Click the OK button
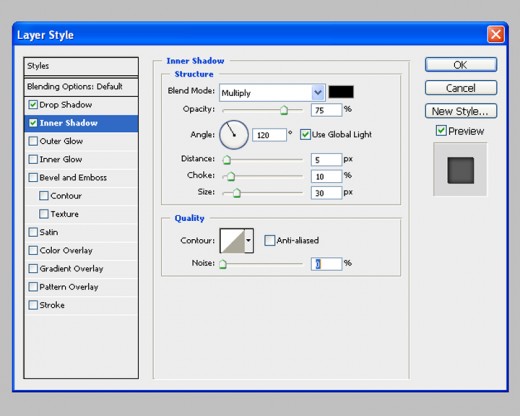The width and height of the screenshot is (520, 416). pos(461,65)
